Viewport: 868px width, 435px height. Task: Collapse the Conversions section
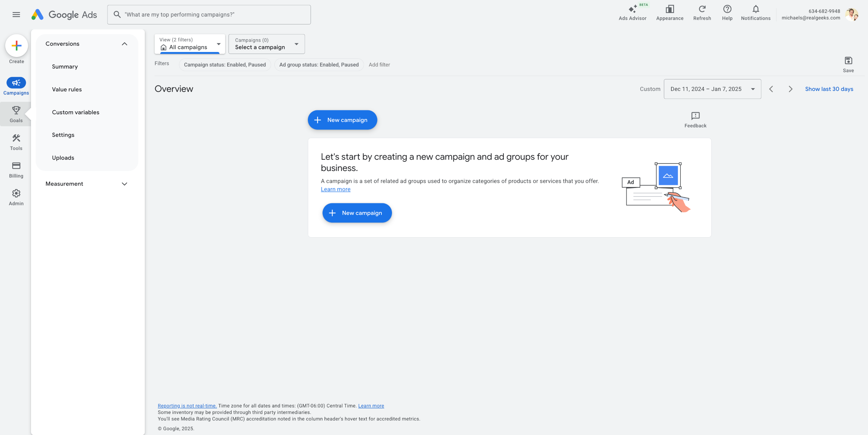(x=124, y=44)
